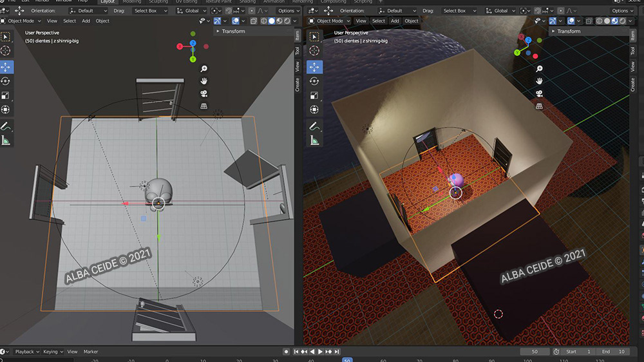
Task: Select the Cursor tool in right viewport
Action: pyautogui.click(x=315, y=50)
